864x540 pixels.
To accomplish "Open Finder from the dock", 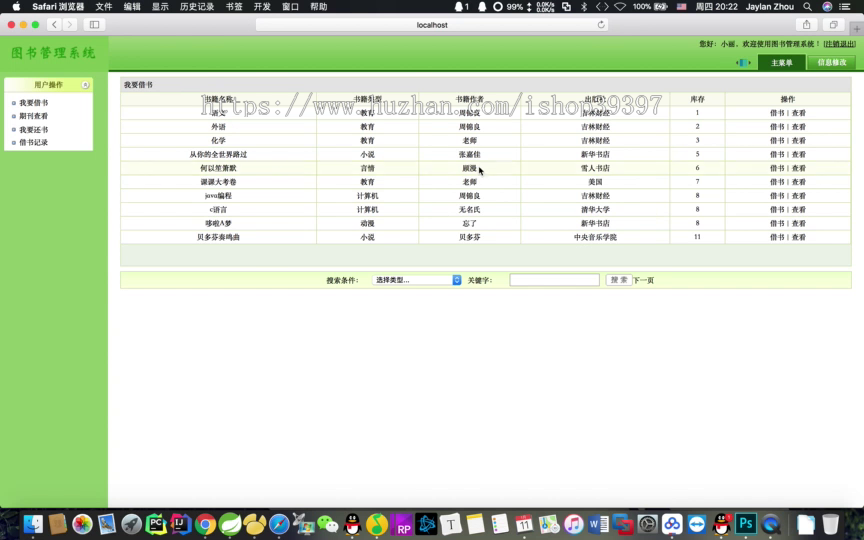I will [x=33, y=524].
